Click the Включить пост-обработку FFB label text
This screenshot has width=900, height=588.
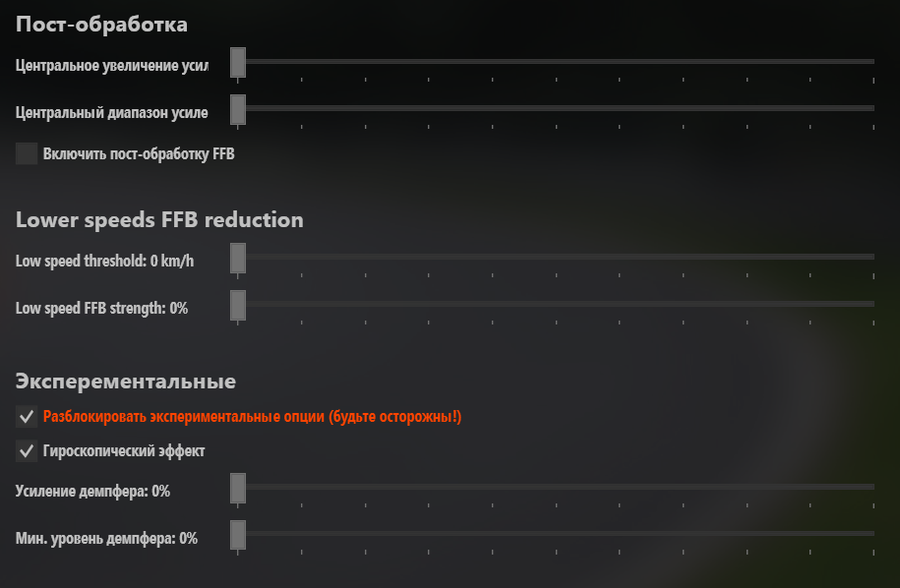coord(139,153)
